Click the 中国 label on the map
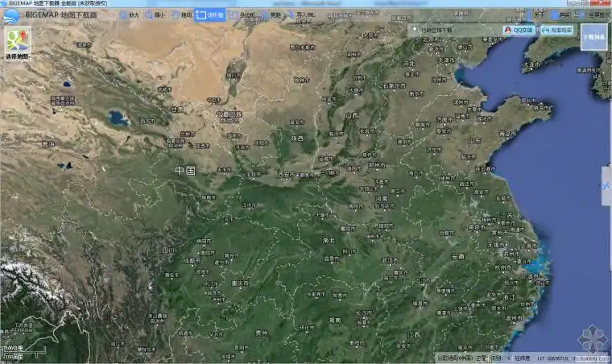The image size is (612, 364). (184, 171)
